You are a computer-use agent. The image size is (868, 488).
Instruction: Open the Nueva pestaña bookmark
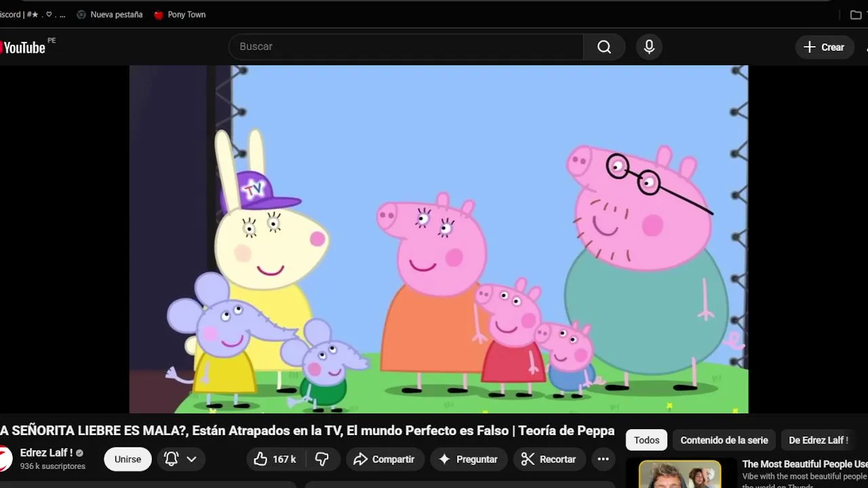click(109, 14)
